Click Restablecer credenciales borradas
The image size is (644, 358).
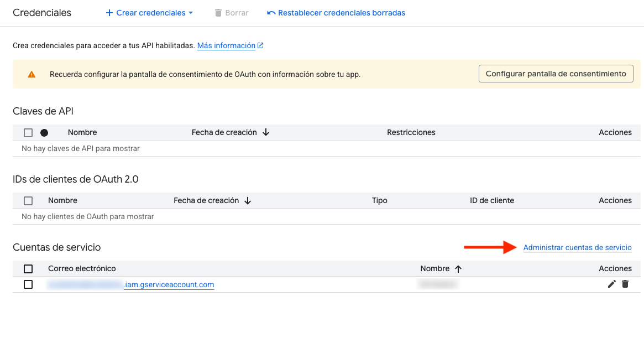tap(336, 13)
